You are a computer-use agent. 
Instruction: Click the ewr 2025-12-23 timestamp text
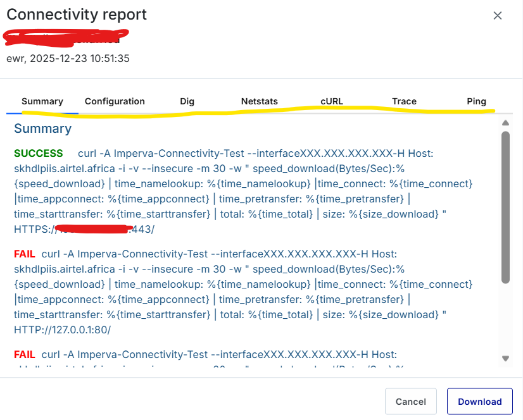[68, 58]
